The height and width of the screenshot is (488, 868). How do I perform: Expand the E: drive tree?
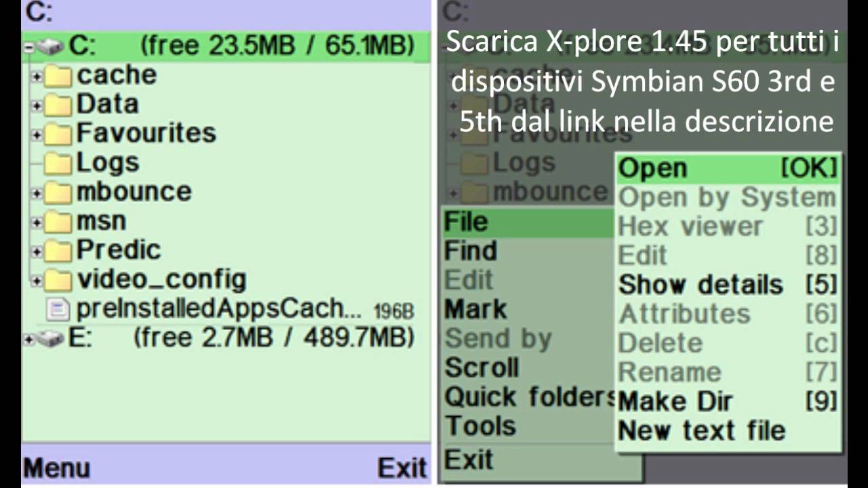click(x=28, y=340)
